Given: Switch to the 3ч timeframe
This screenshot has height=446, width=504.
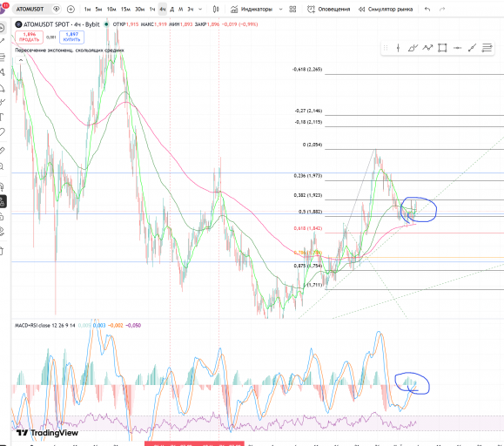Looking at the screenshot, I should 191,10.
